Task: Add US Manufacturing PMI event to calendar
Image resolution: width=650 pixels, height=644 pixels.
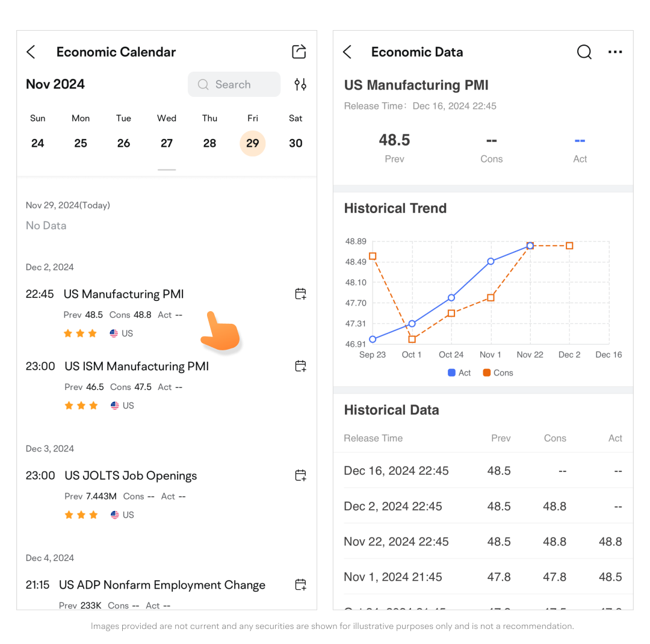Action: (x=300, y=294)
